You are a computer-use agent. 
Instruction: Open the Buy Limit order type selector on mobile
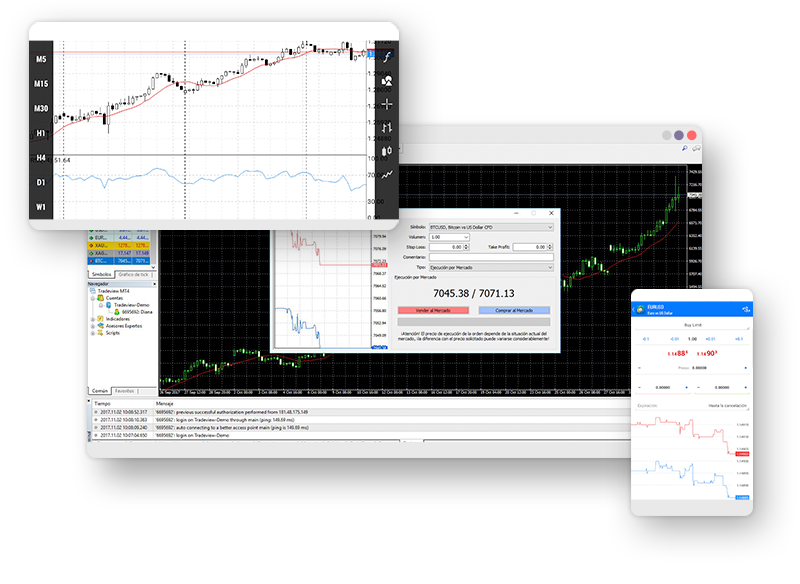point(692,325)
